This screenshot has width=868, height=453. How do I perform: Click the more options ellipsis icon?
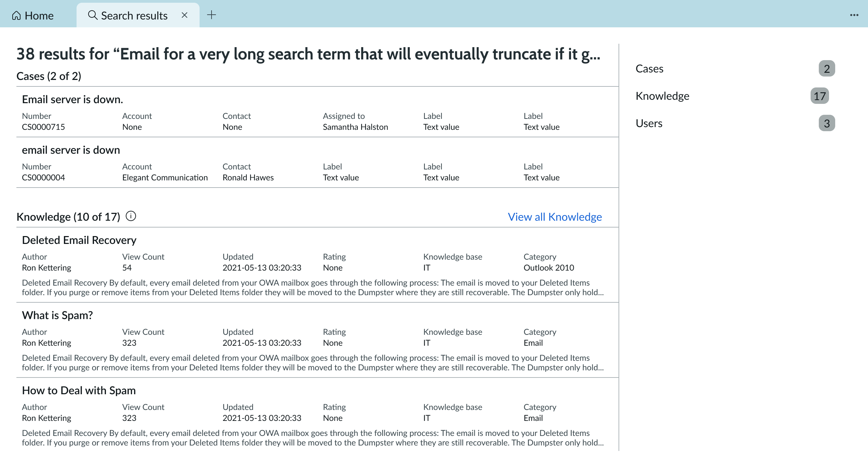click(854, 15)
